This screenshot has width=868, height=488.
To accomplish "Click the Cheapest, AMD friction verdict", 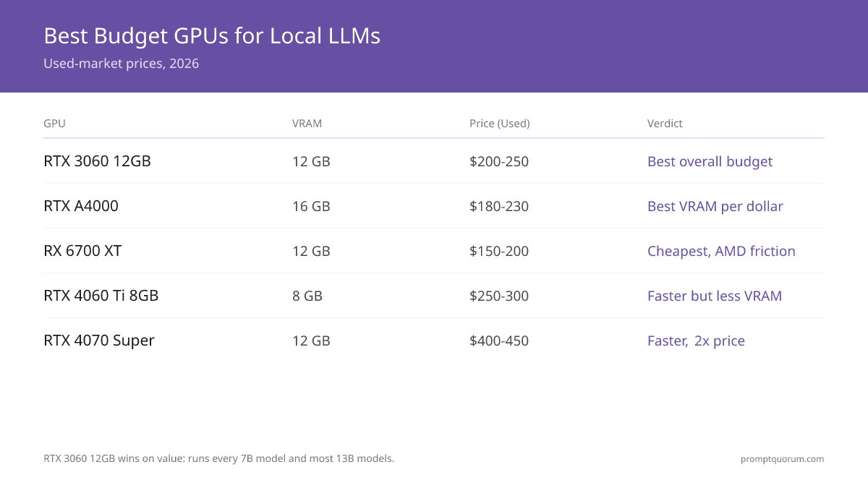I will click(721, 251).
